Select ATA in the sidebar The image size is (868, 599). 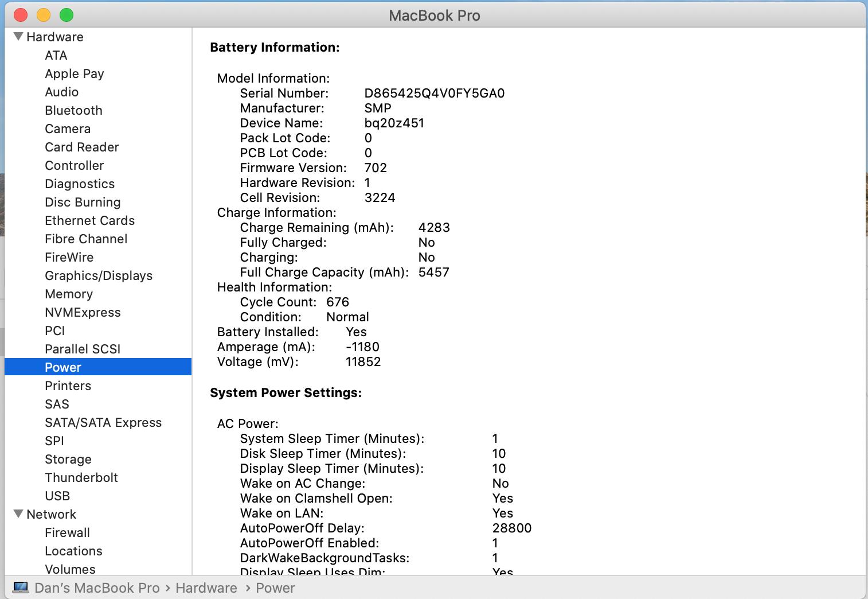click(56, 55)
